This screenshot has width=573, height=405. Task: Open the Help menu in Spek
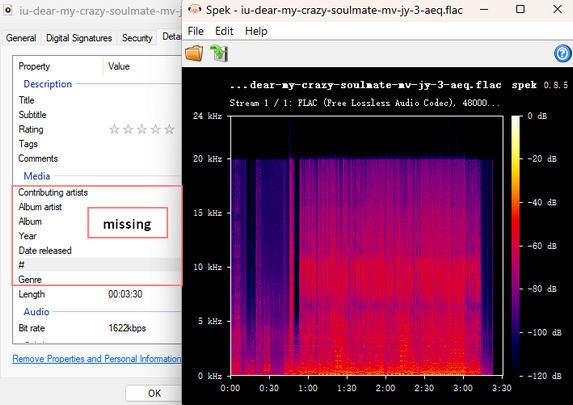tap(256, 31)
